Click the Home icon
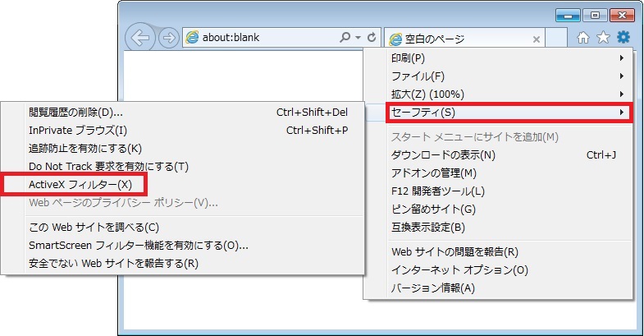This screenshot has height=336, width=644. click(582, 38)
